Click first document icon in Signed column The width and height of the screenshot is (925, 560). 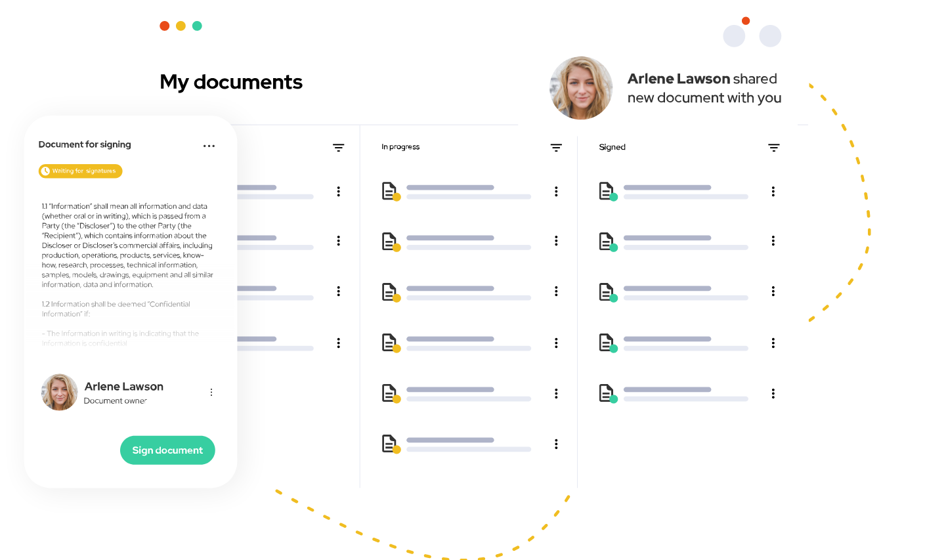607,191
